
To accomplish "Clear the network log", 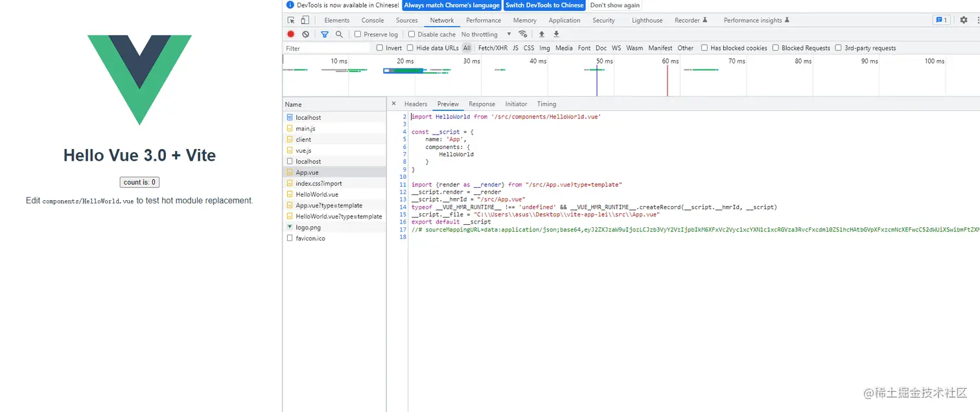I will tap(305, 34).
